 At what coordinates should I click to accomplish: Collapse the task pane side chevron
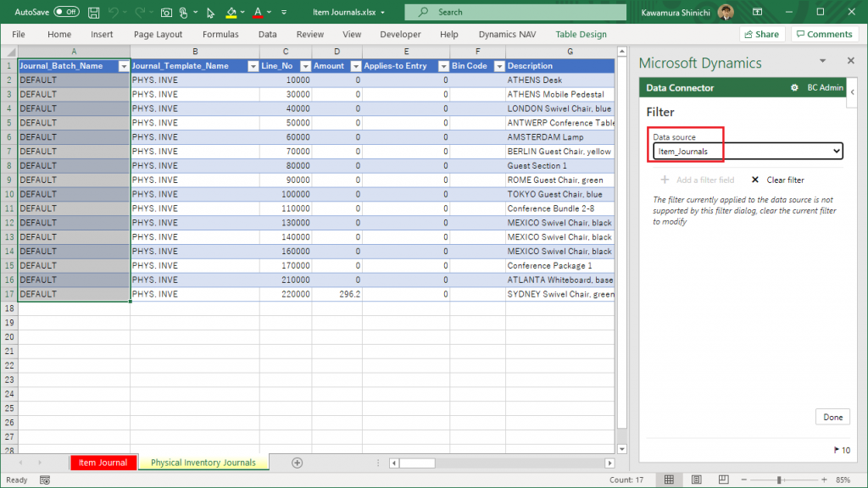pyautogui.click(x=853, y=91)
